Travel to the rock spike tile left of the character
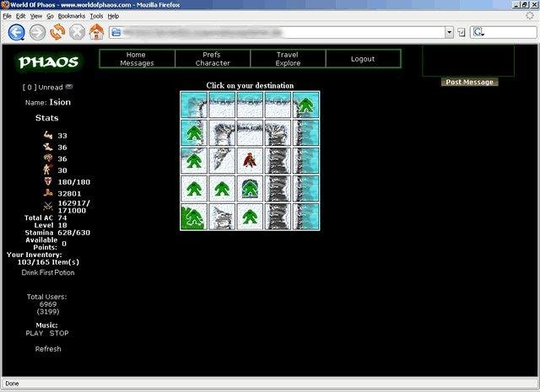The width and height of the screenshot is (540, 392). click(222, 161)
